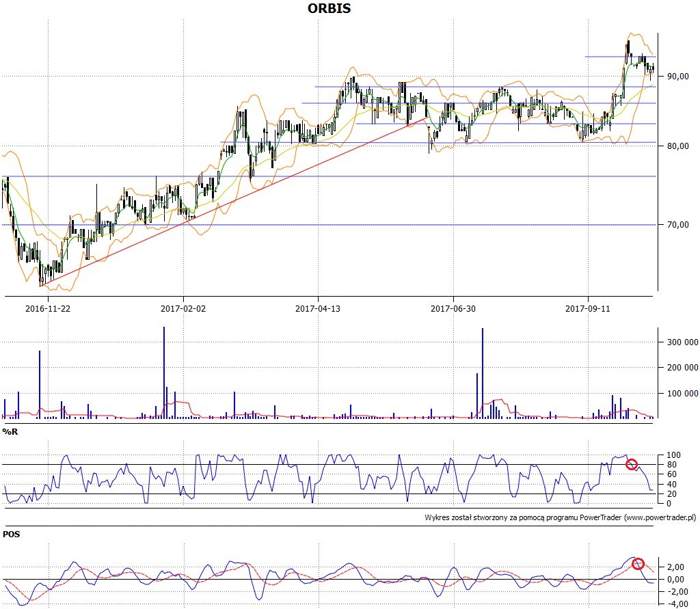Select the 2017-09-11 date label
This screenshot has height=609, width=700.
click(587, 308)
